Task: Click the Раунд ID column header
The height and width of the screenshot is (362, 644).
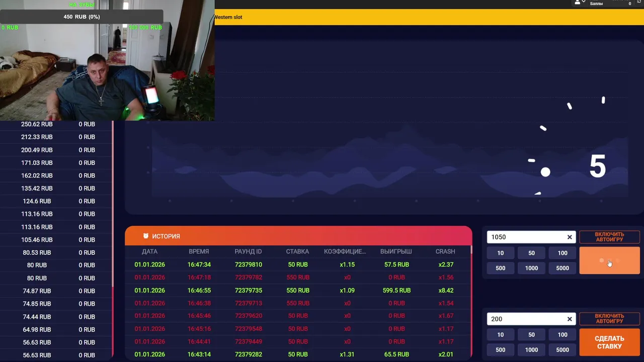Action: point(248,251)
